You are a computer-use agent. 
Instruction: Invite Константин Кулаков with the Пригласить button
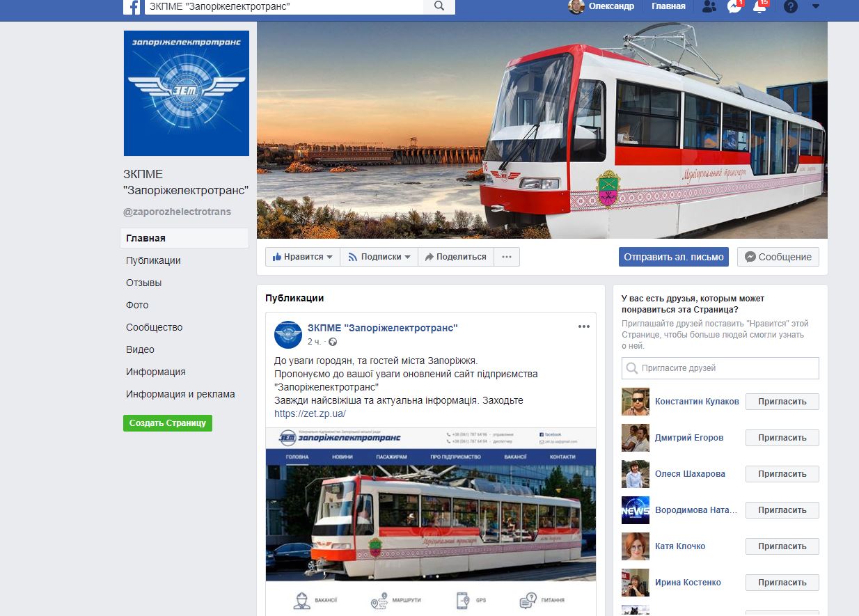(782, 401)
